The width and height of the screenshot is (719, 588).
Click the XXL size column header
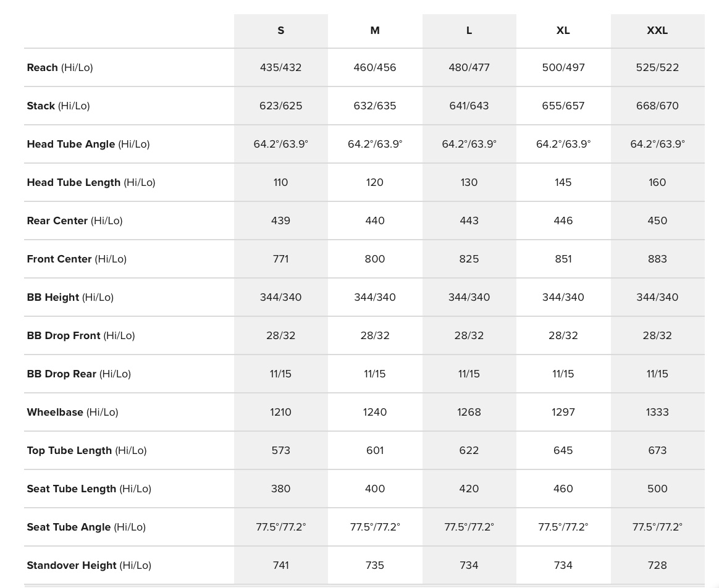[x=657, y=30]
